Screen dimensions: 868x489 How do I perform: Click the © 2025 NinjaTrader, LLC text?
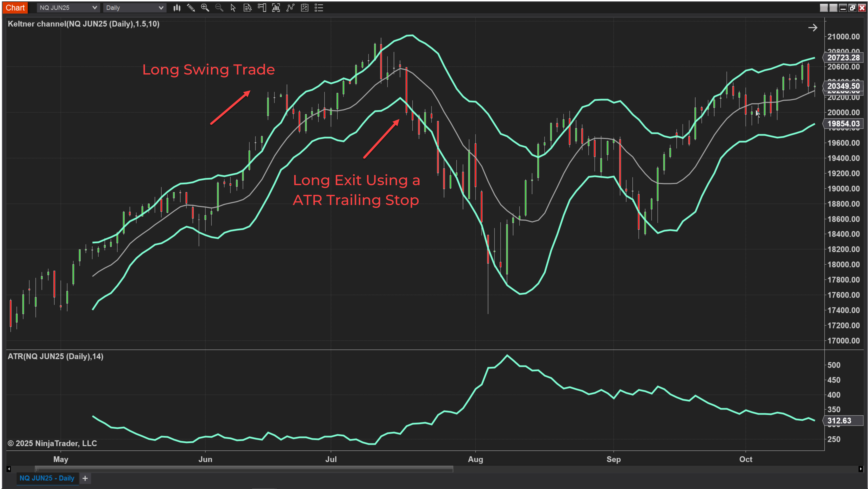(53, 443)
